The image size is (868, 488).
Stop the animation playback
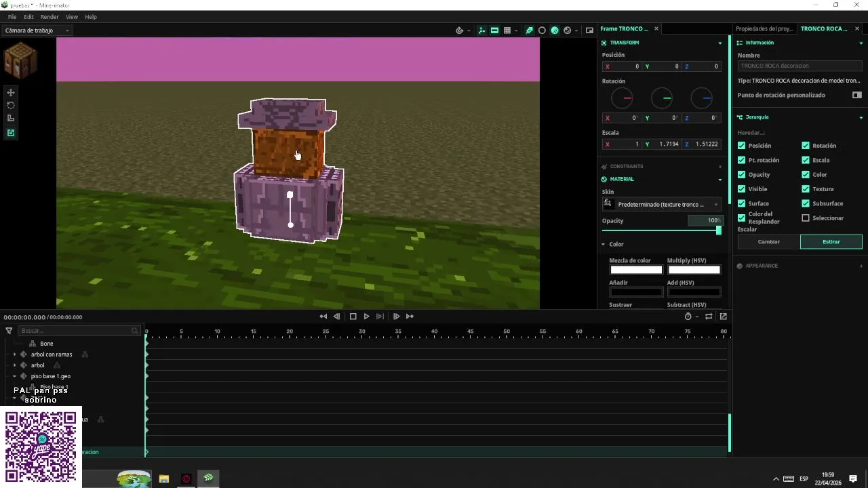coord(353,317)
